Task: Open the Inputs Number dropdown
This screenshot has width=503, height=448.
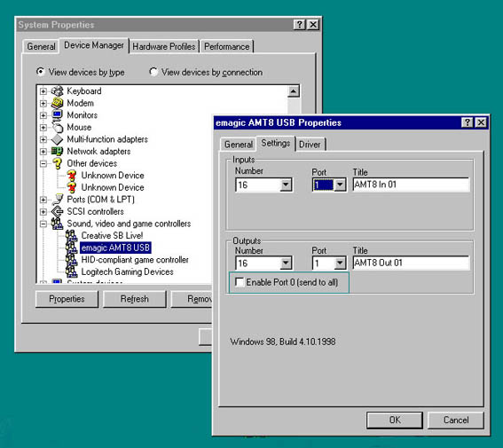Action: click(286, 185)
